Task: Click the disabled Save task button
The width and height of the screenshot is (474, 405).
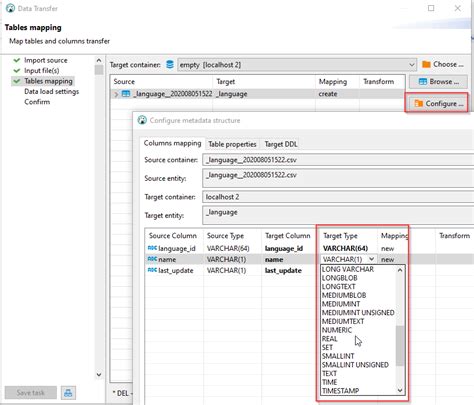Action: tap(31, 393)
